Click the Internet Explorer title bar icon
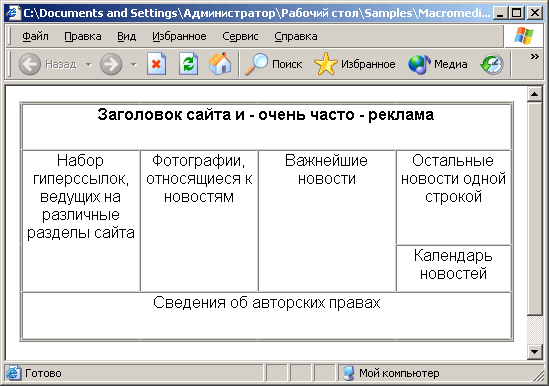Viewport: 549px width, 386px height. point(13,13)
